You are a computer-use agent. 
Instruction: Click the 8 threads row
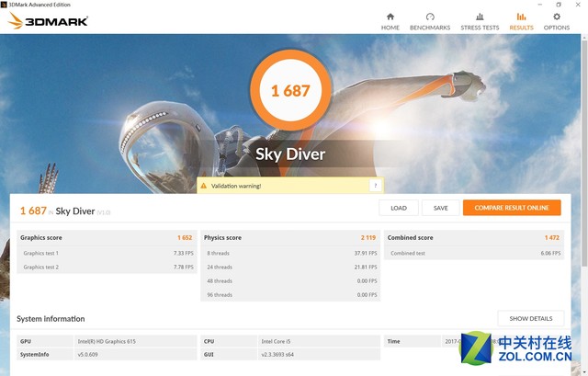292,254
